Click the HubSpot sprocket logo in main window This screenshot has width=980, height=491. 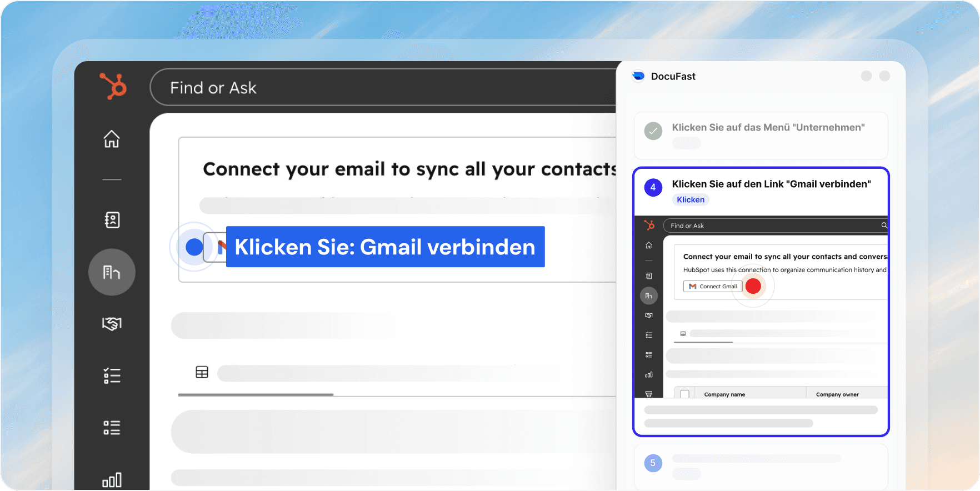coord(113,86)
